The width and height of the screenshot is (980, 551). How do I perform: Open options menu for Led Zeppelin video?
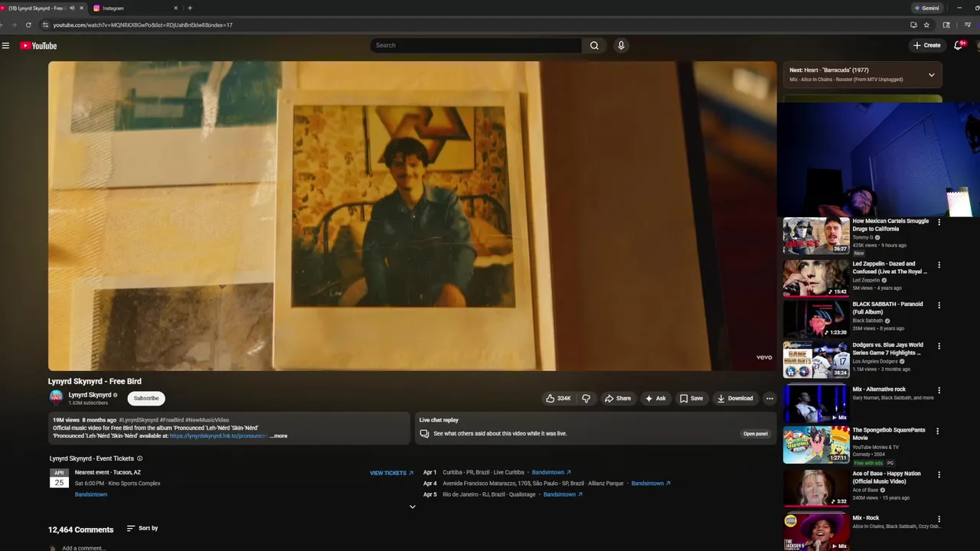click(x=939, y=265)
